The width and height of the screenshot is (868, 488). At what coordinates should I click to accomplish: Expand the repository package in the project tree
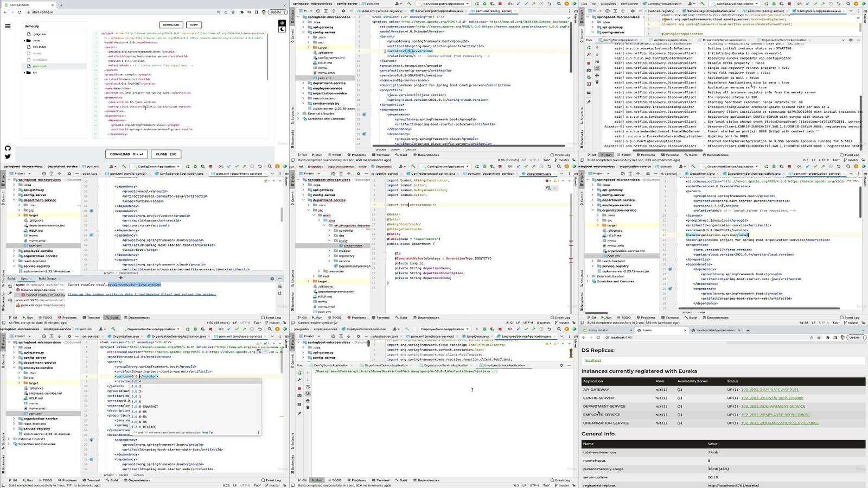[329, 256]
